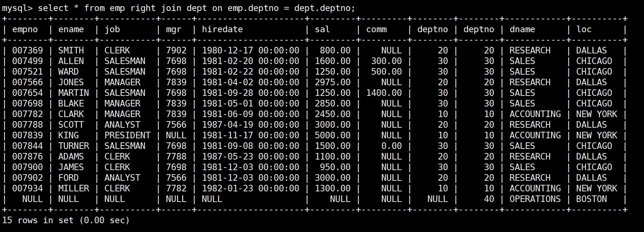Click employee name KING
The width and height of the screenshot is (644, 232).
pyautogui.click(x=69, y=135)
